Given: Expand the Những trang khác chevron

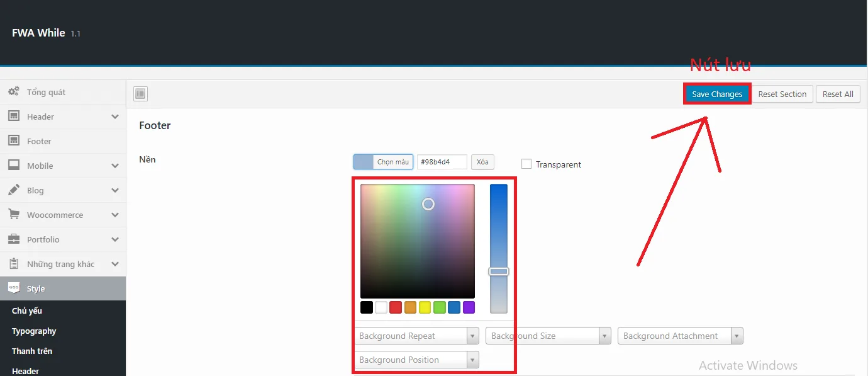Looking at the screenshot, I should point(115,264).
